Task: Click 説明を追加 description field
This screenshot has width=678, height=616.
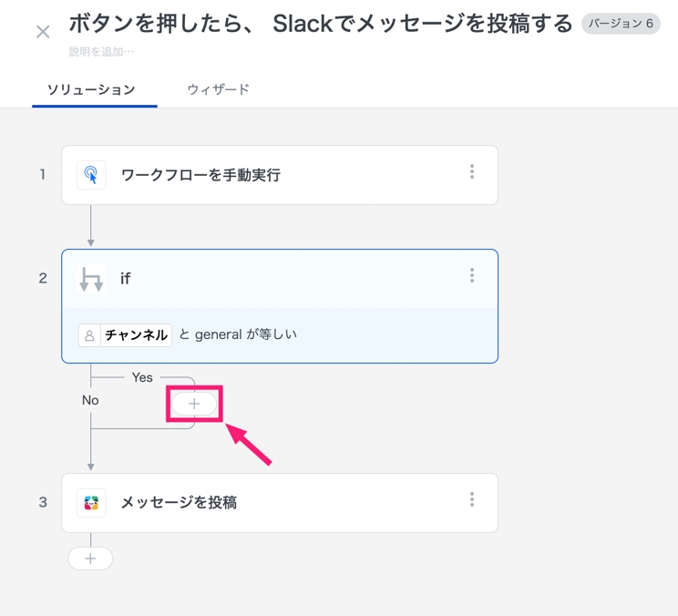Action: tap(101, 52)
